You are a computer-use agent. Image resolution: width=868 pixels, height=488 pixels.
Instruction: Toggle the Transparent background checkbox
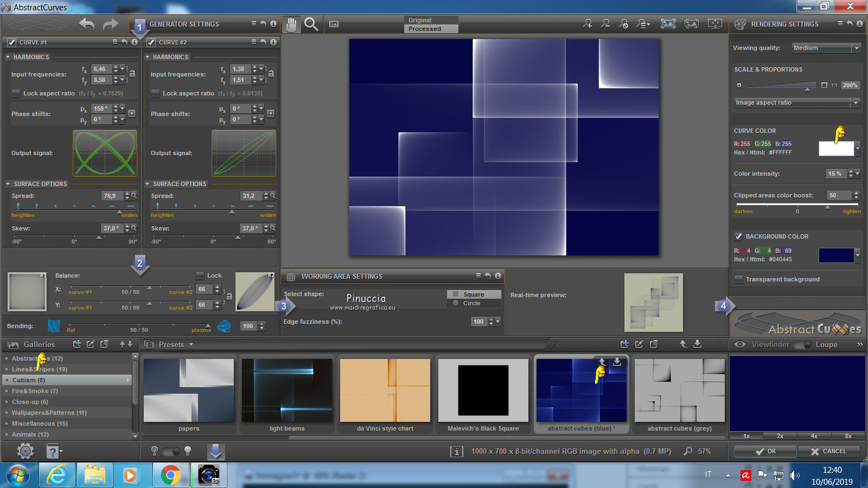[x=738, y=279]
